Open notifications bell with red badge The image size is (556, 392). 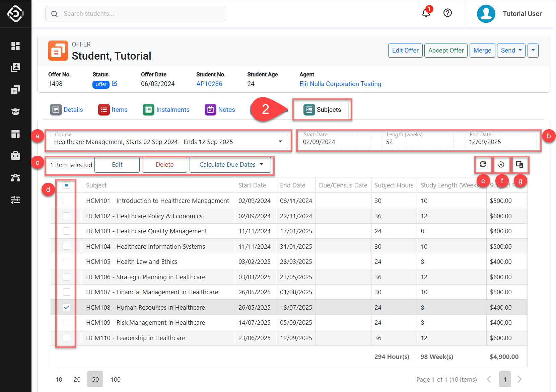pyautogui.click(x=426, y=13)
